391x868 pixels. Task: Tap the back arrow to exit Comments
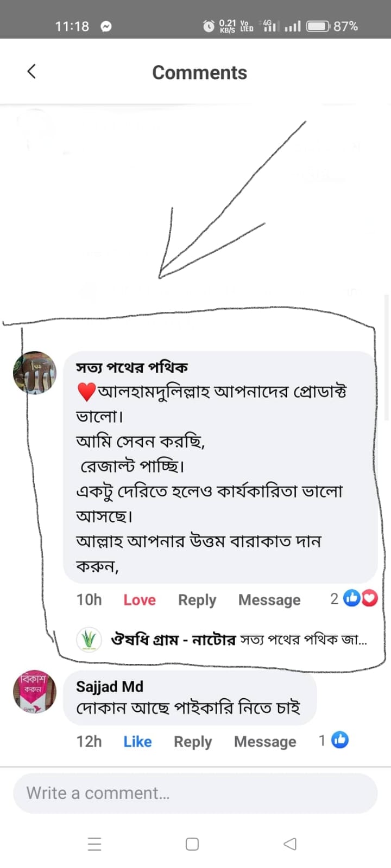pyautogui.click(x=31, y=71)
